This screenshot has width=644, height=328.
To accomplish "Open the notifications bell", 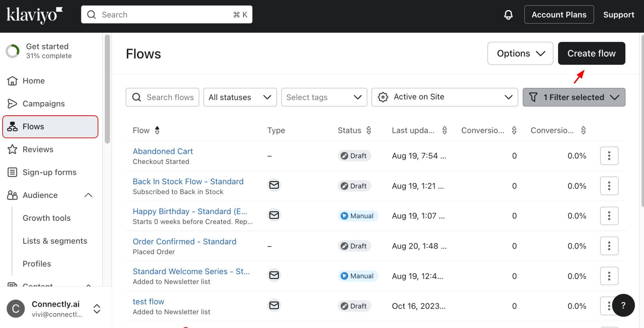I will [x=508, y=15].
